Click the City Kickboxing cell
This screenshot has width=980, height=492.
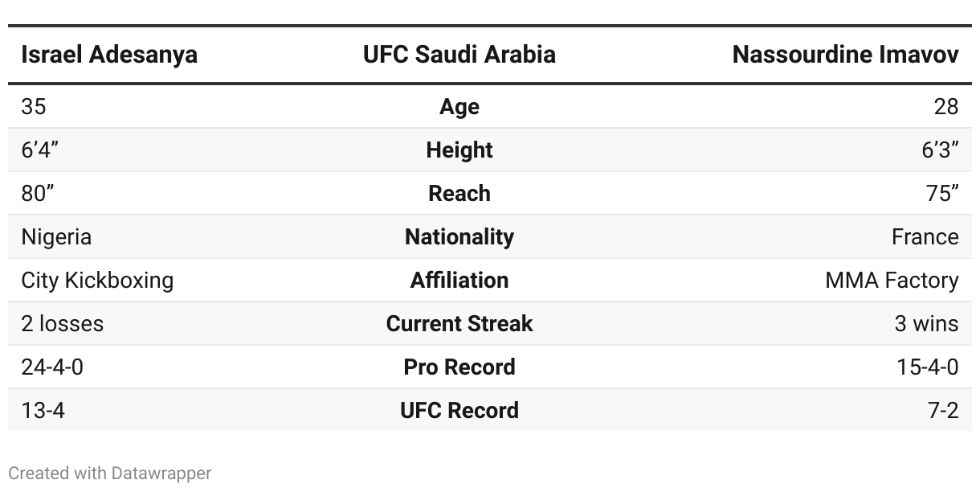(x=97, y=281)
